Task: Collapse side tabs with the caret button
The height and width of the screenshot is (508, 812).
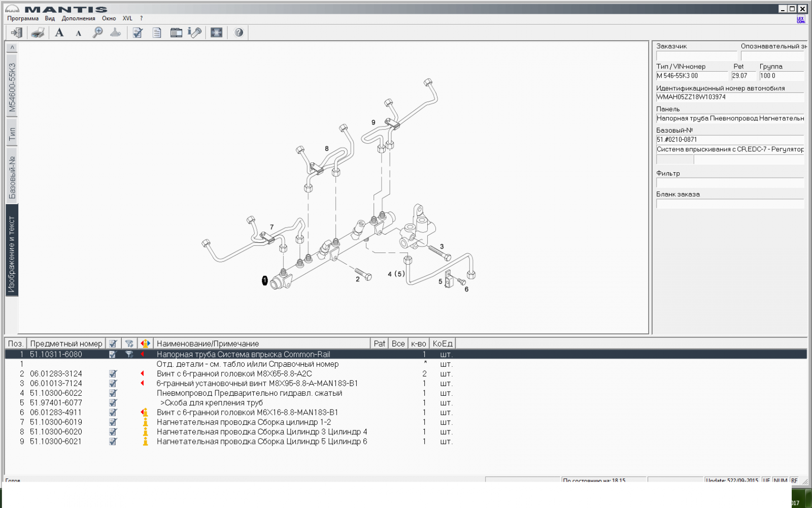Action: [12, 47]
